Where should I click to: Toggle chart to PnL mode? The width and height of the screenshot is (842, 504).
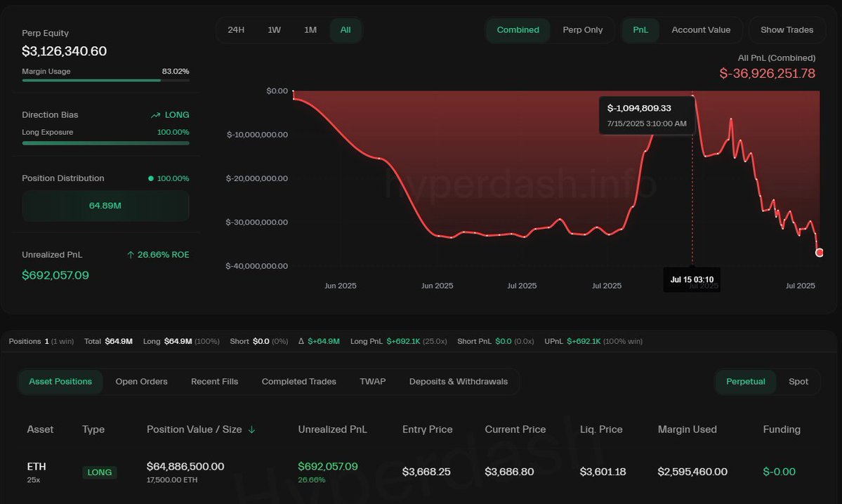coord(640,30)
